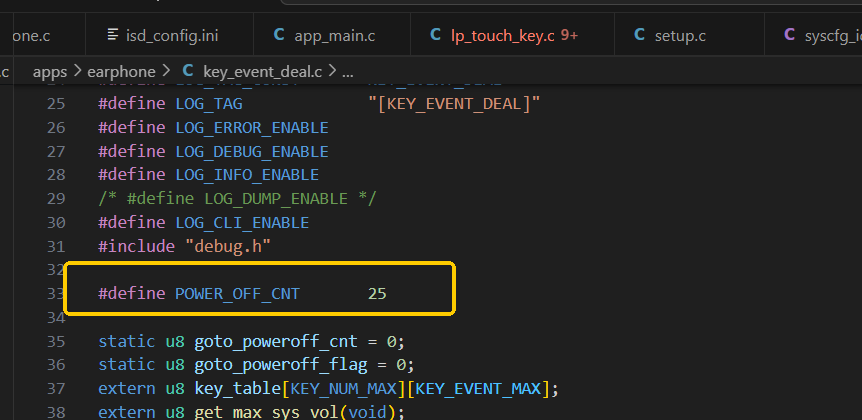Click LOG_CLI_ENABLE on line 30

coord(242,223)
